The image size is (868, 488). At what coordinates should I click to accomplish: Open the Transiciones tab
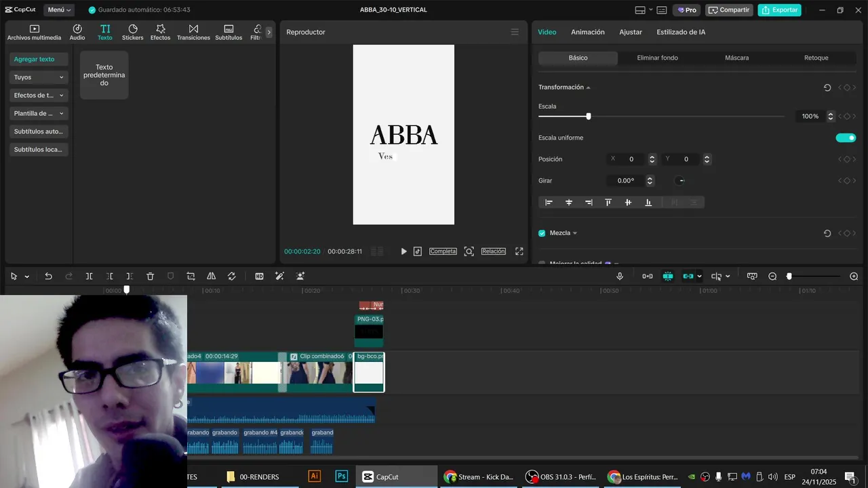(x=193, y=32)
